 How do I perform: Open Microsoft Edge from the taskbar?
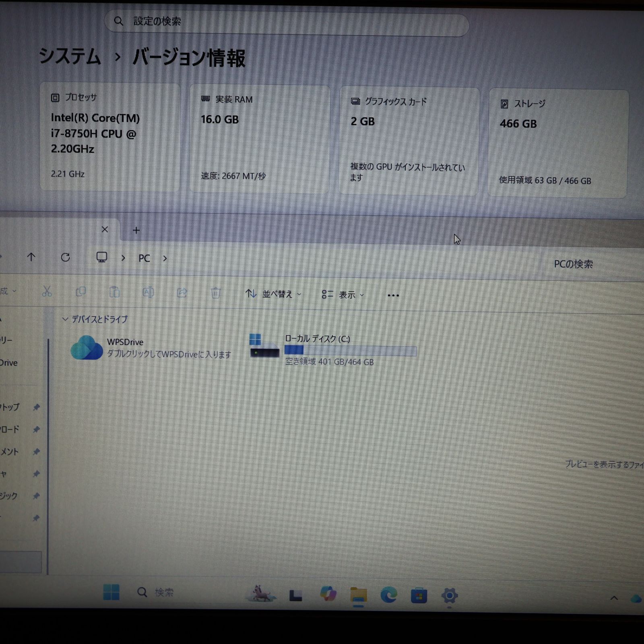[x=388, y=595]
